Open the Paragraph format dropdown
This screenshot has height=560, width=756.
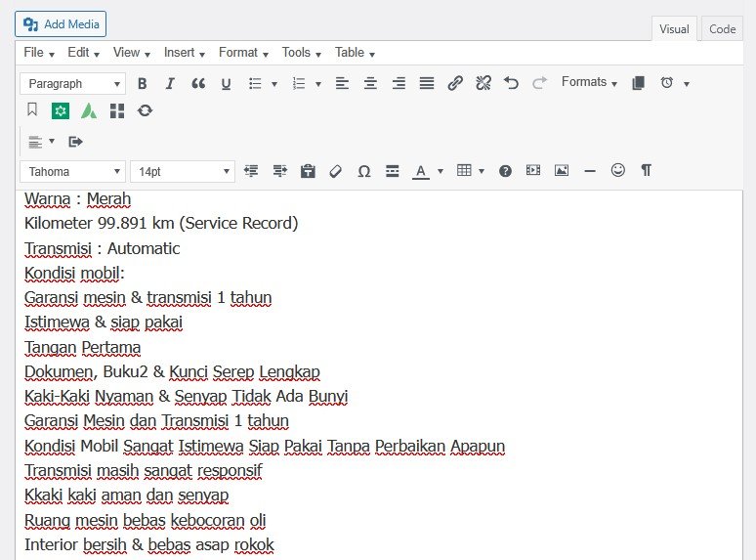pyautogui.click(x=72, y=84)
